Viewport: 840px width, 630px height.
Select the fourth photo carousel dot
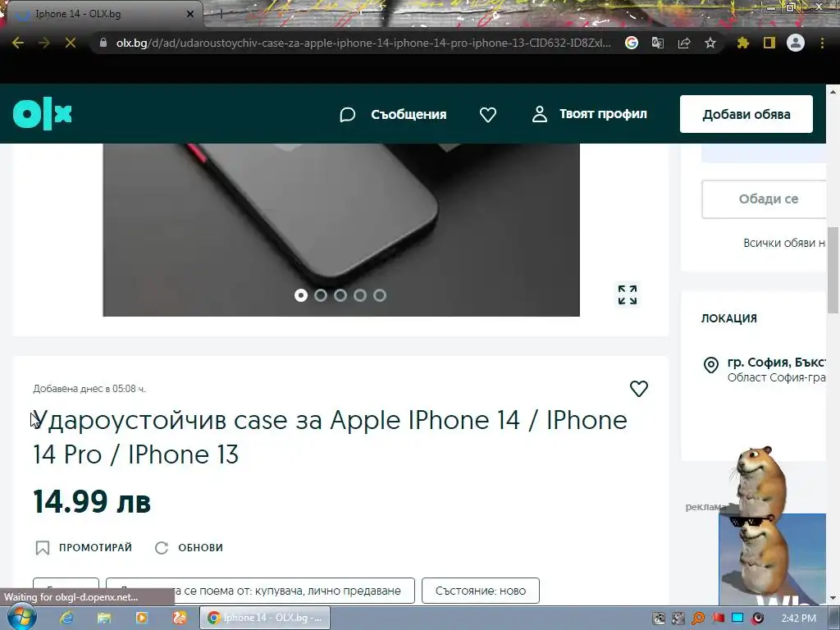360,295
